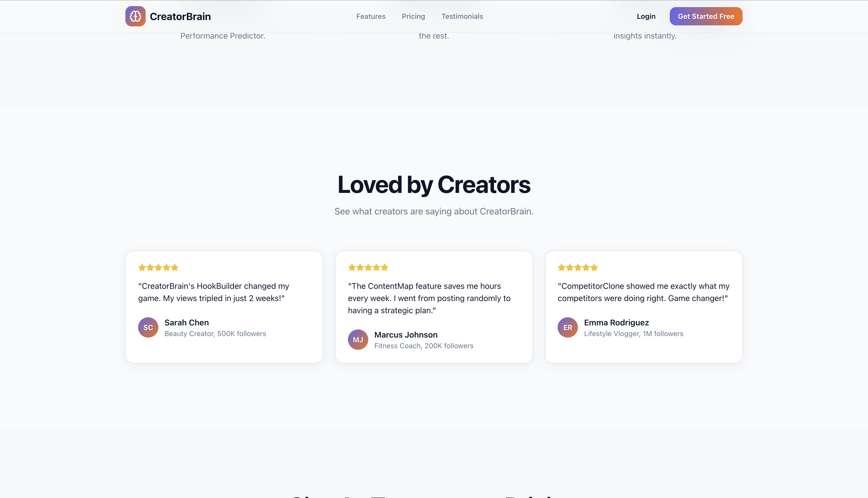
Task: Click the middle star on Emma Rodriguez's card
Action: [578, 268]
